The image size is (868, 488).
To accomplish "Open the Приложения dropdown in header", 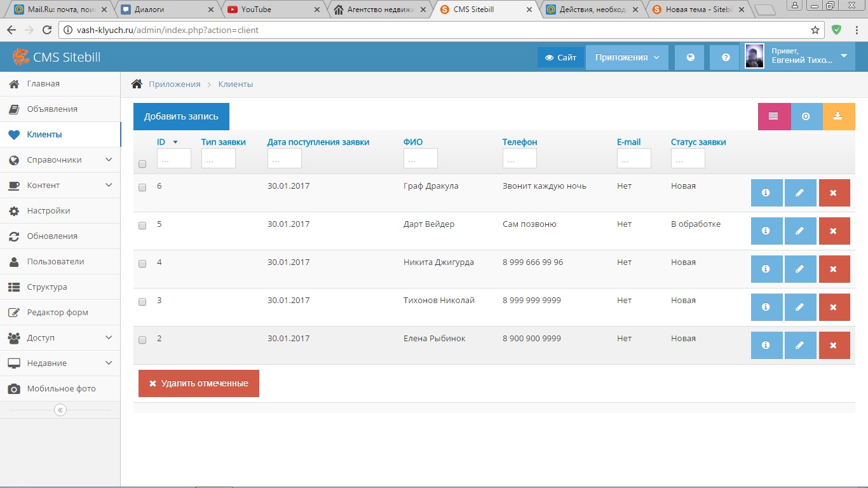I will [627, 57].
